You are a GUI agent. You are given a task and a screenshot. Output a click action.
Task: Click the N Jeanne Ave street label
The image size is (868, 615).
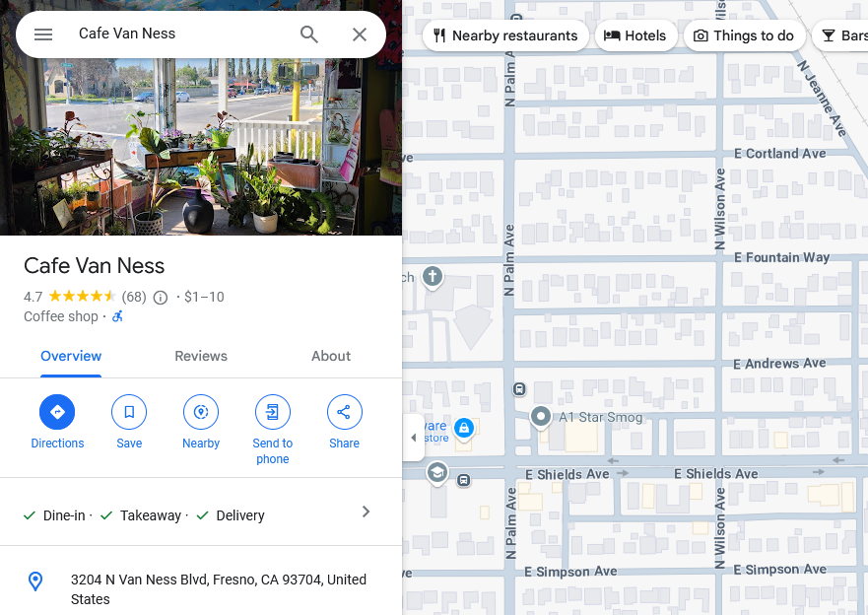pos(822,98)
